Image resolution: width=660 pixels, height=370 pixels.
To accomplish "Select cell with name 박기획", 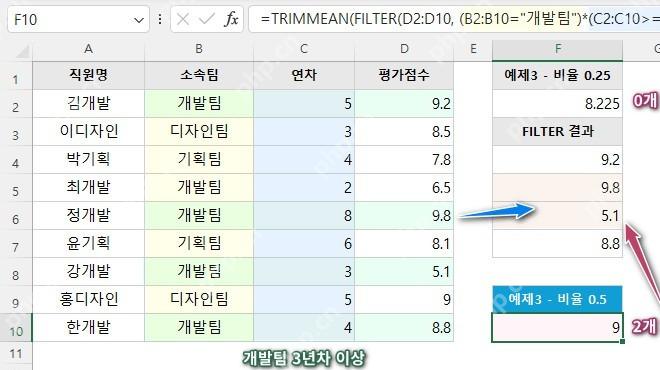I will 88,160.
